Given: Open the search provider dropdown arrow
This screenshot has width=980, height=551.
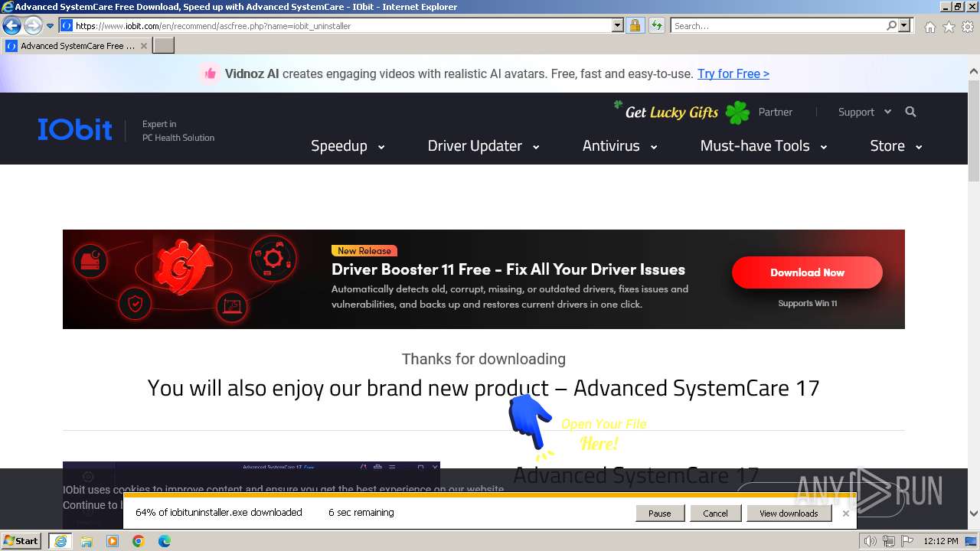Looking at the screenshot, I should tap(904, 26).
